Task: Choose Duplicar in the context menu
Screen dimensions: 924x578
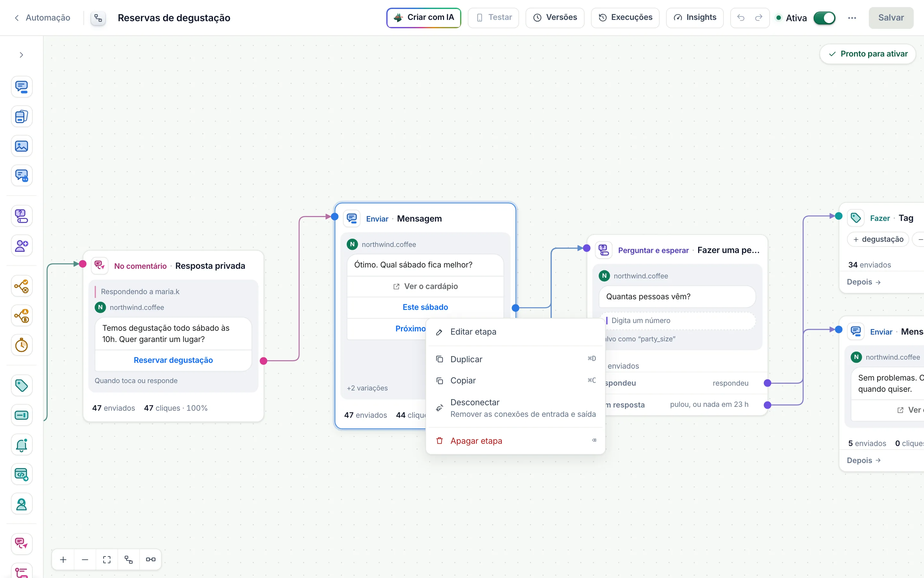Action: (516, 359)
